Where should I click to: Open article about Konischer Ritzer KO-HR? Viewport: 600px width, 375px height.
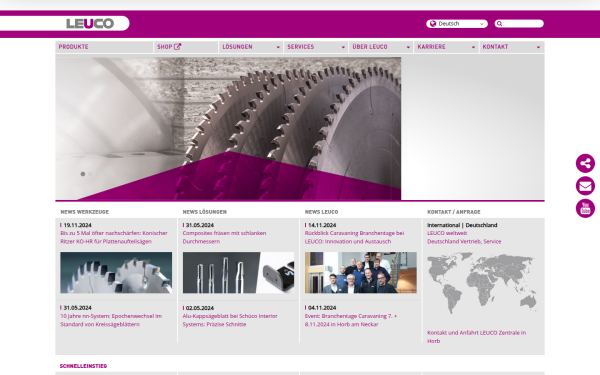click(114, 237)
